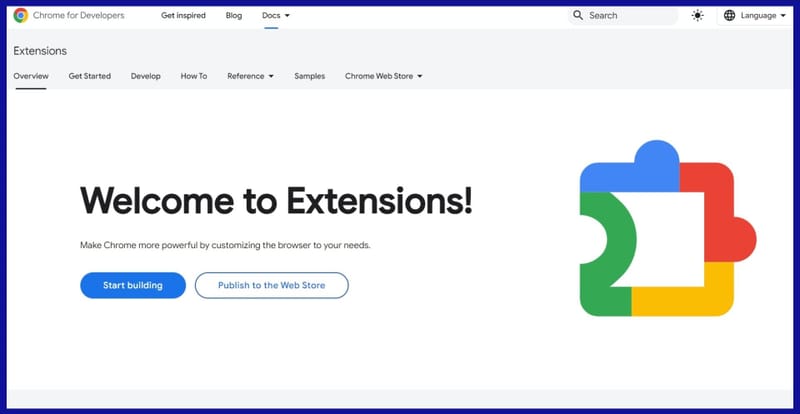The image size is (800, 414).
Task: Select the Develop tab
Action: 146,76
